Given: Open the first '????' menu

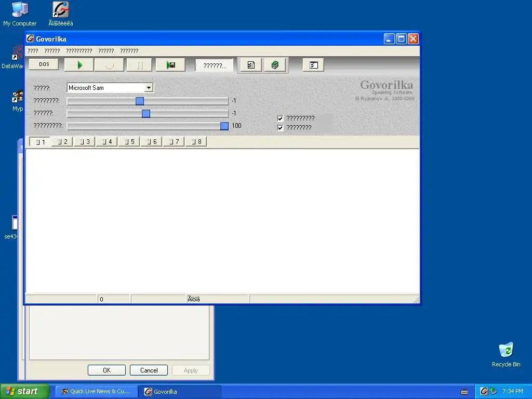Looking at the screenshot, I should point(33,51).
